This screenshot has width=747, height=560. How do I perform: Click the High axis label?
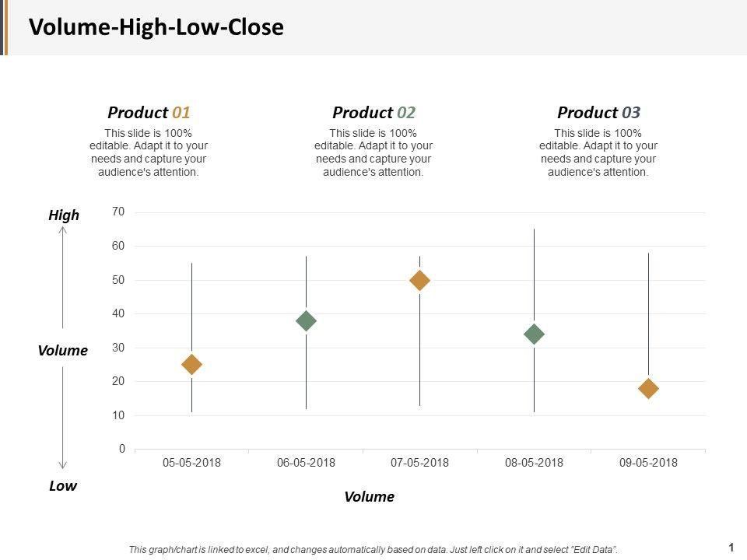(x=64, y=215)
